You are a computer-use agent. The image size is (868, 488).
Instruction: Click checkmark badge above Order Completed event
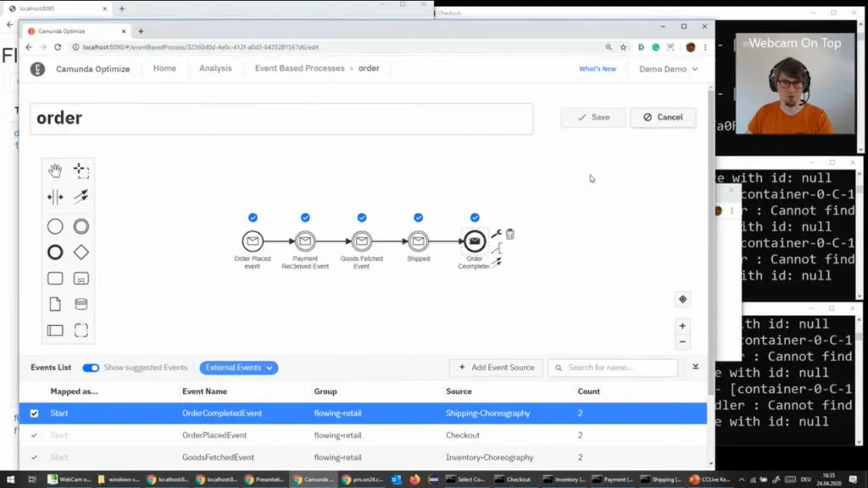475,218
